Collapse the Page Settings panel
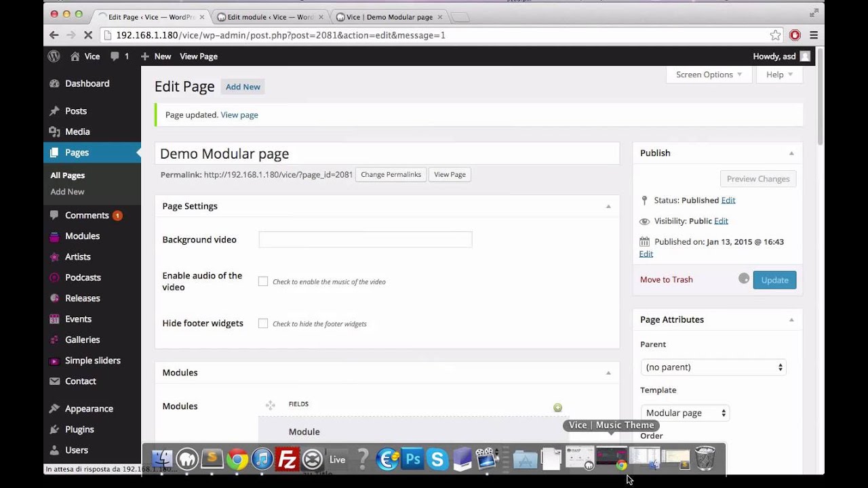Viewport: 868px width, 488px height. [608, 206]
